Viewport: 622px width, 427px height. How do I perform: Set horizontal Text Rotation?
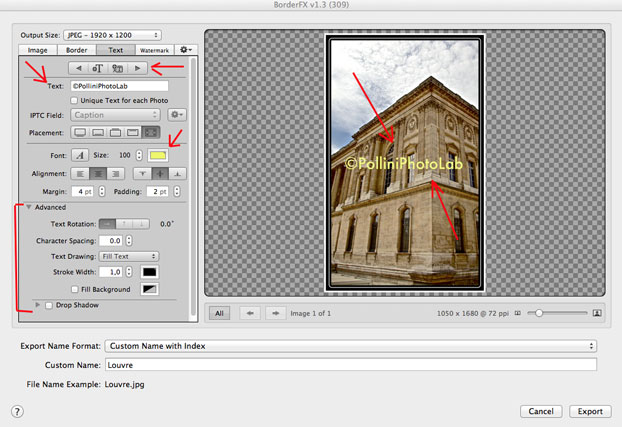point(107,224)
